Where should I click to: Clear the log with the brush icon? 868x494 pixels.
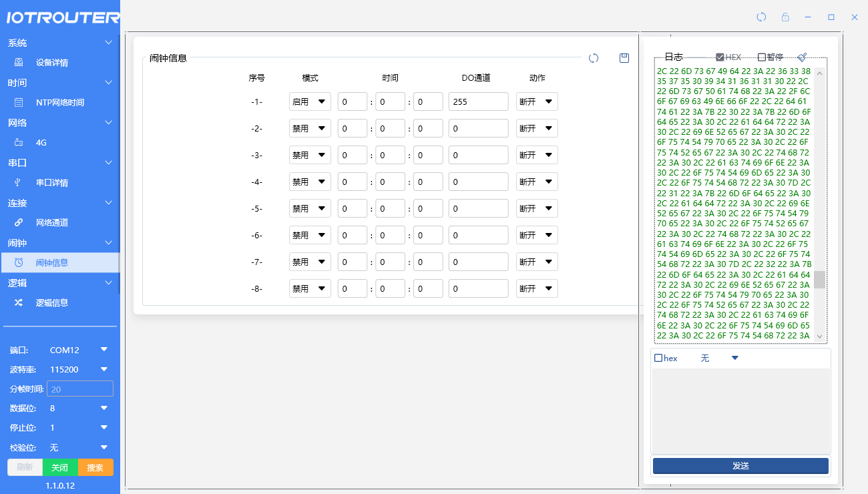[x=802, y=57]
